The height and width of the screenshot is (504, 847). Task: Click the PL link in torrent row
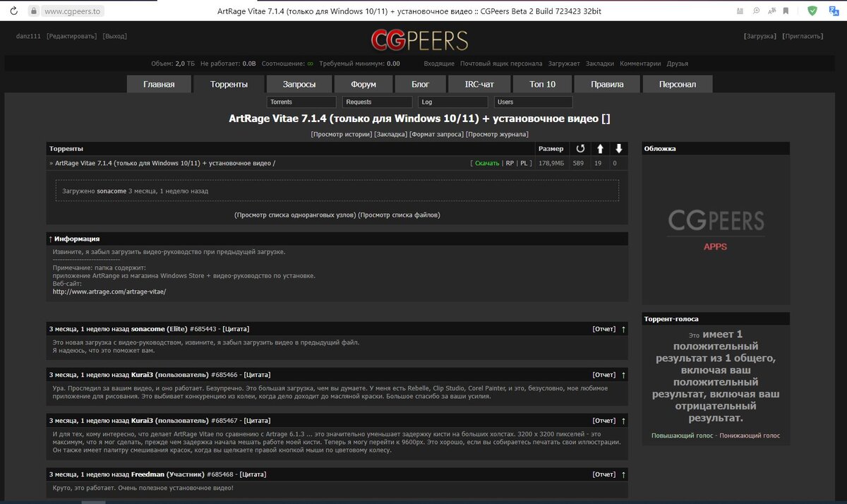(x=524, y=163)
